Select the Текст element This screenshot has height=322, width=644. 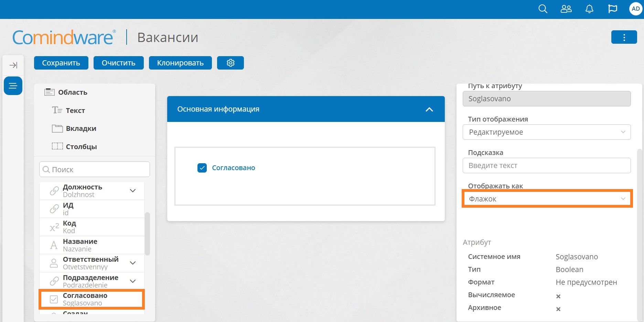[x=75, y=111]
